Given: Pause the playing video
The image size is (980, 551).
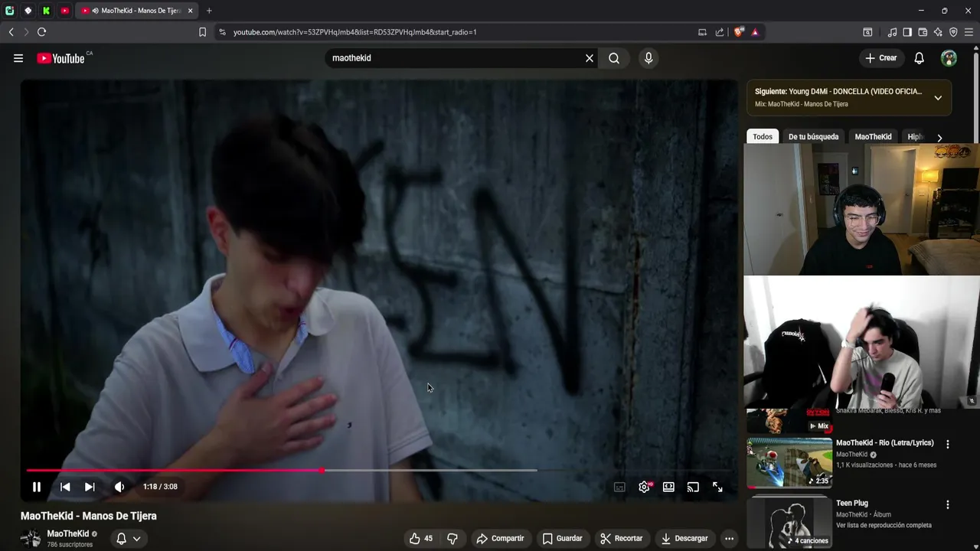Looking at the screenshot, I should click(x=36, y=487).
